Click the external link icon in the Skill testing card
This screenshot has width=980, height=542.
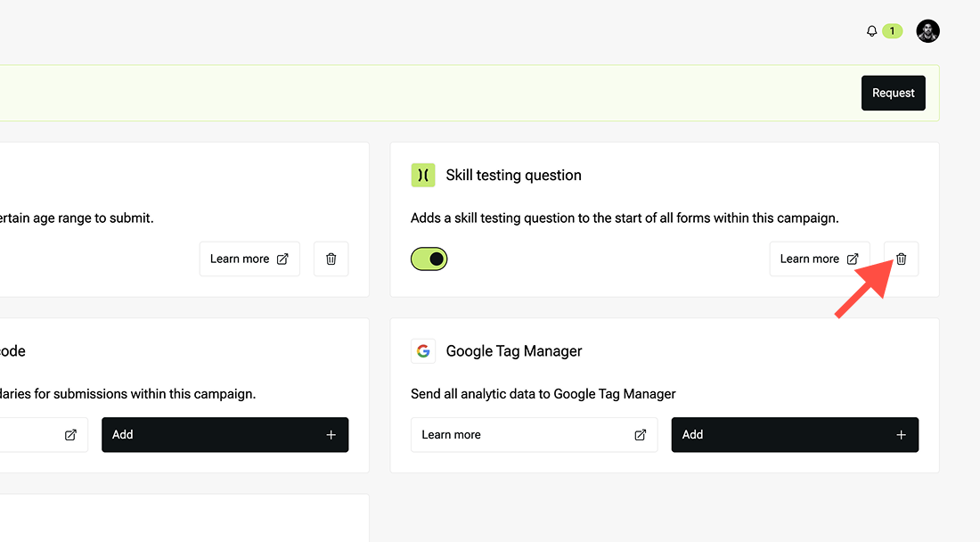point(853,259)
